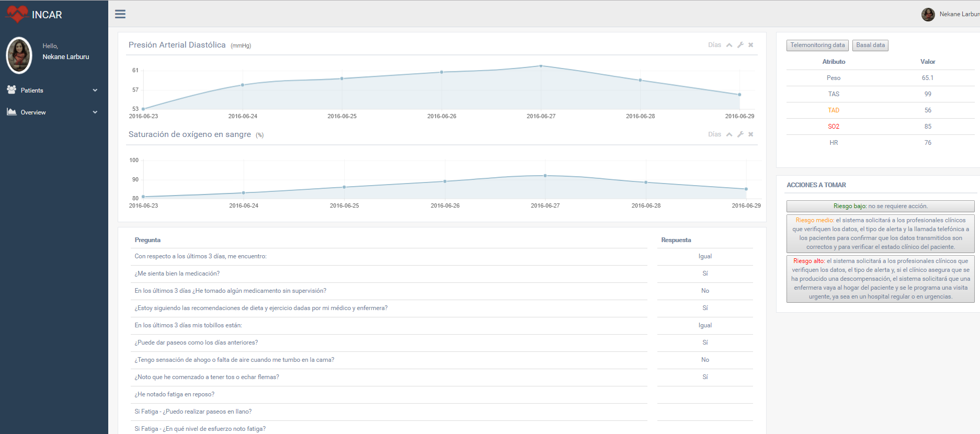Click the 2016-06-27 peak point on diastolic chart
Viewport: 980px width, 434px height.
point(541,66)
